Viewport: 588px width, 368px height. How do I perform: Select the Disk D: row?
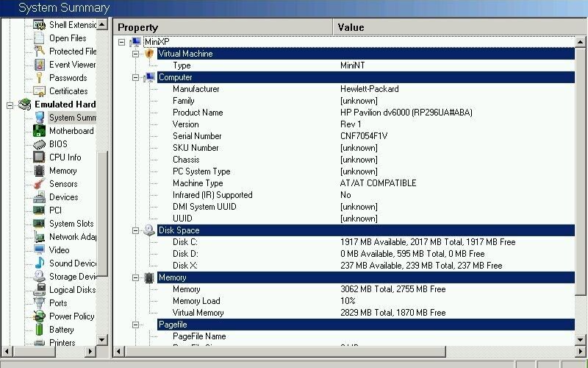(x=365, y=254)
